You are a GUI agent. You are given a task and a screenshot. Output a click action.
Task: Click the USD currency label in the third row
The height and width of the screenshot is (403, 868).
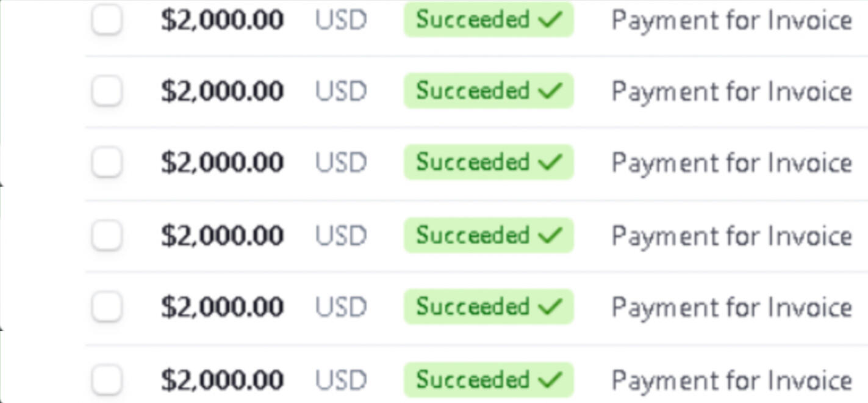pos(341,163)
